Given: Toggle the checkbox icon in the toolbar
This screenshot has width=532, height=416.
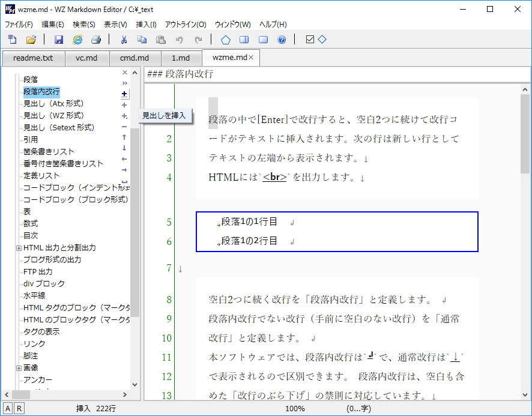Looking at the screenshot, I should [310, 40].
